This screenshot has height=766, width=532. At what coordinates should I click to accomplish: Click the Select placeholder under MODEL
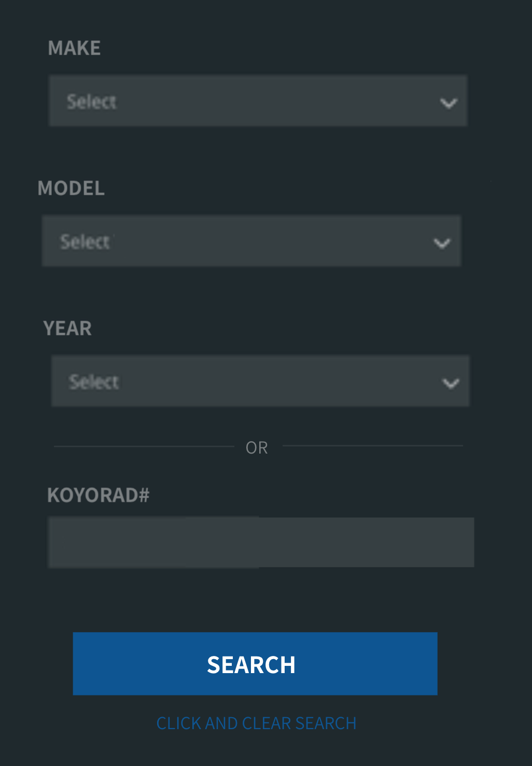pyautogui.click(x=85, y=242)
